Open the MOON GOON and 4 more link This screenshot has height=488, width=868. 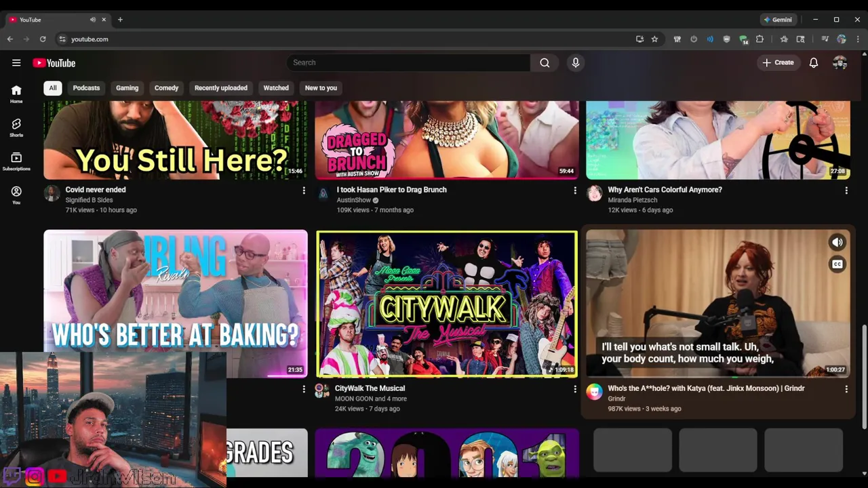371,399
